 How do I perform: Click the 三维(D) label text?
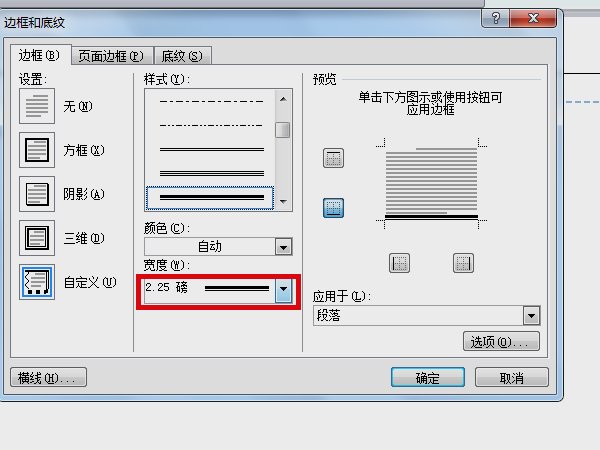click(x=84, y=238)
